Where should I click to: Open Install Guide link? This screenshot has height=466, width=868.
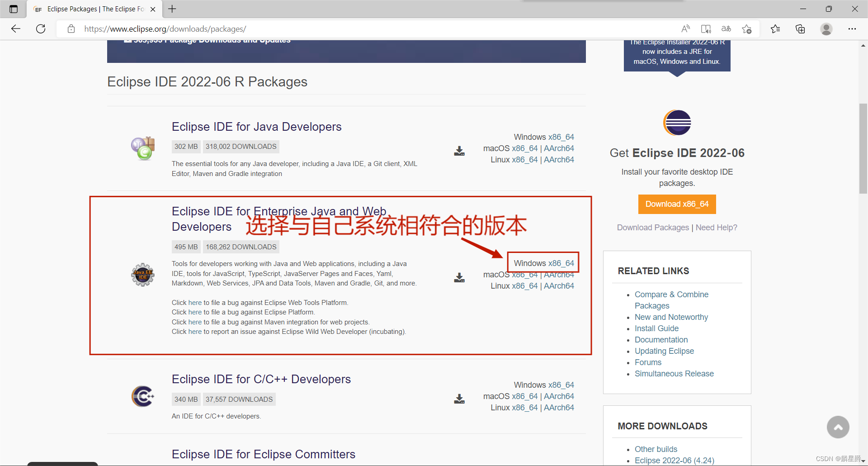click(656, 328)
